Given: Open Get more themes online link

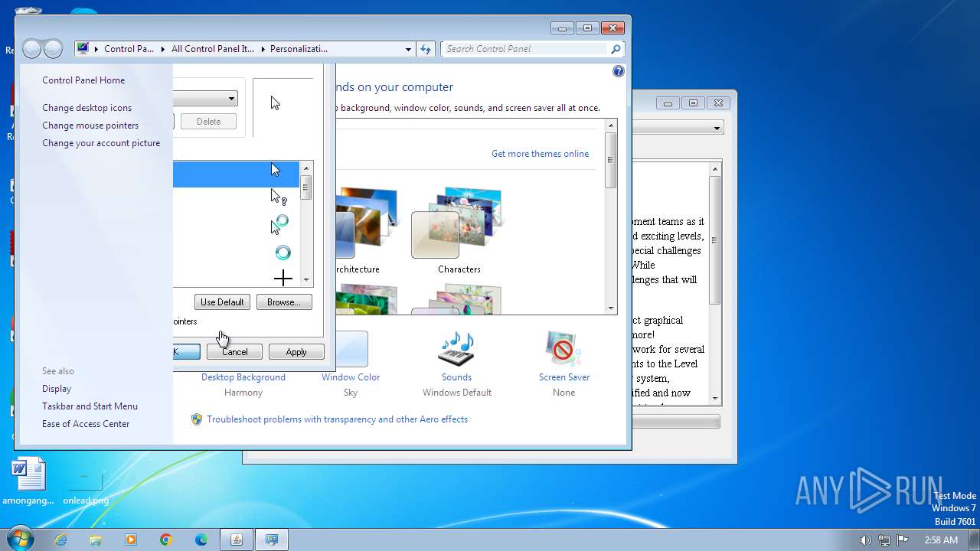Looking at the screenshot, I should (x=540, y=154).
